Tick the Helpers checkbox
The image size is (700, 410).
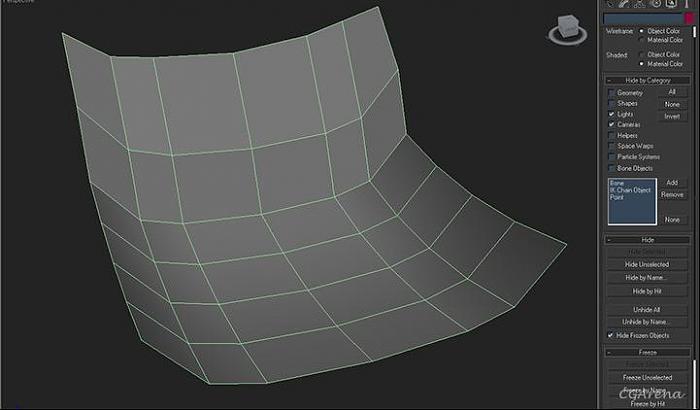pyautogui.click(x=611, y=135)
